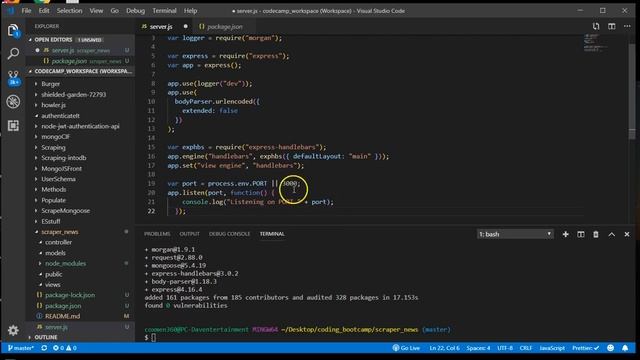Open the editor More Actions menu
This screenshot has height=360, width=640.
[x=627, y=27]
